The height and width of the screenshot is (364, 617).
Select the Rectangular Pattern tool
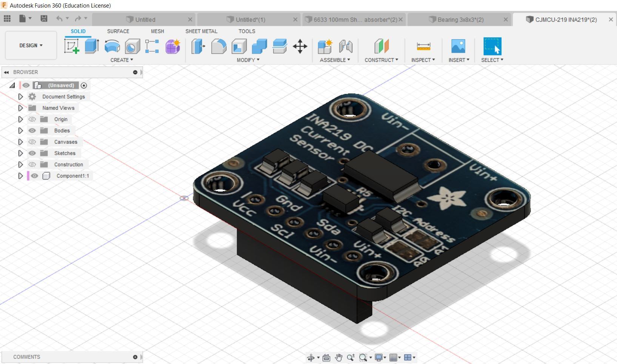point(152,46)
